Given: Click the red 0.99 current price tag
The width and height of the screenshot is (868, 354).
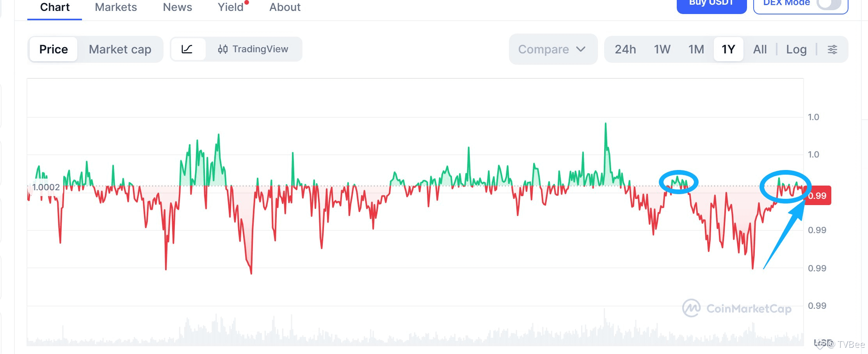Looking at the screenshot, I should pos(818,196).
